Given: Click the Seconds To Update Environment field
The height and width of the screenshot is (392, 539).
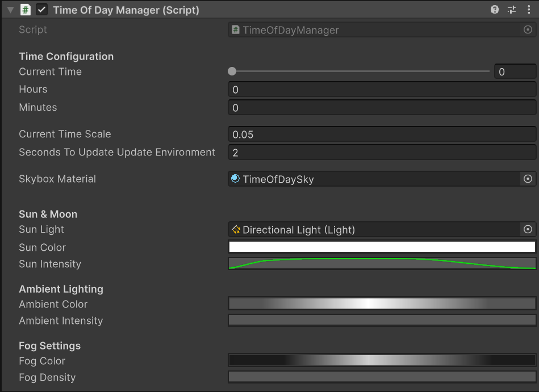Looking at the screenshot, I should pos(382,153).
